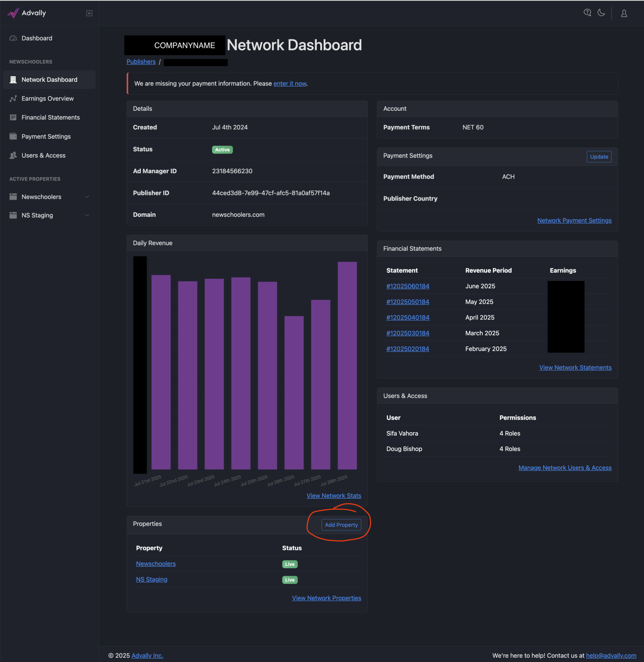Expand the Newschoolers property chevron

pos(87,197)
